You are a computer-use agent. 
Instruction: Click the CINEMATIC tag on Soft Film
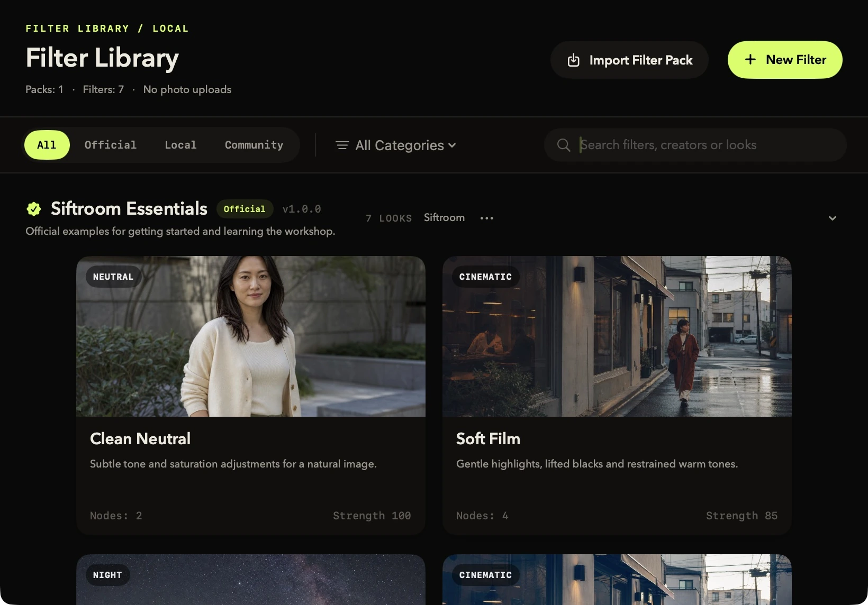[x=486, y=277]
